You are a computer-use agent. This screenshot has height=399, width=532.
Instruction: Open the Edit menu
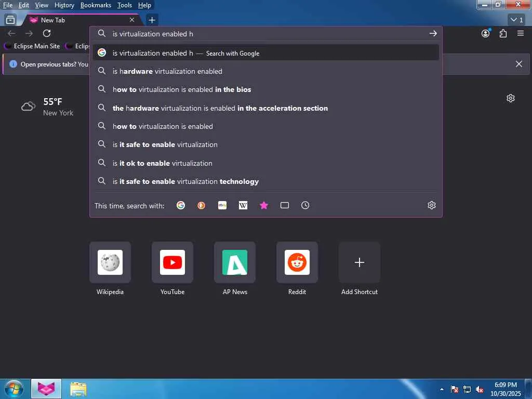click(x=23, y=5)
